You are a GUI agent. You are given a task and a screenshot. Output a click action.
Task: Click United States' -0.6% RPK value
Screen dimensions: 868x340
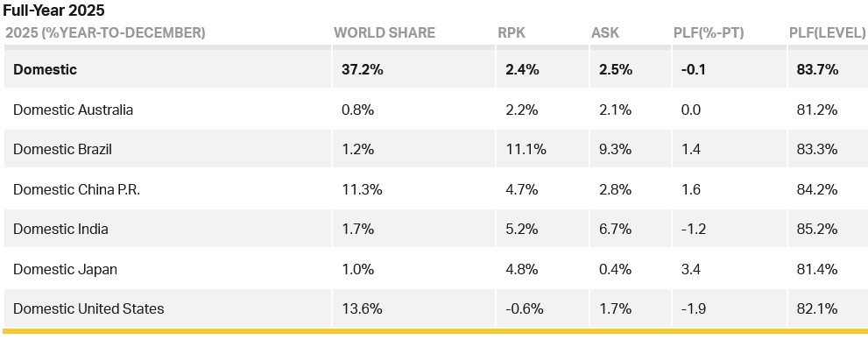pos(525,308)
